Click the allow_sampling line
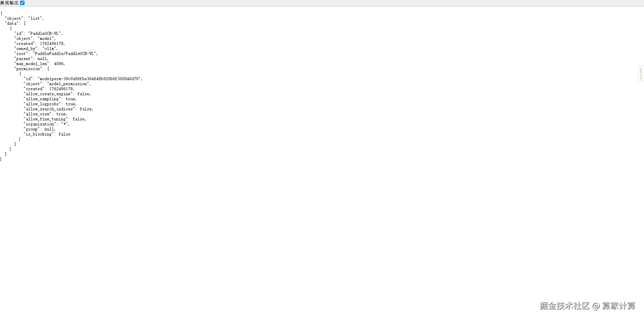 [x=50, y=99]
